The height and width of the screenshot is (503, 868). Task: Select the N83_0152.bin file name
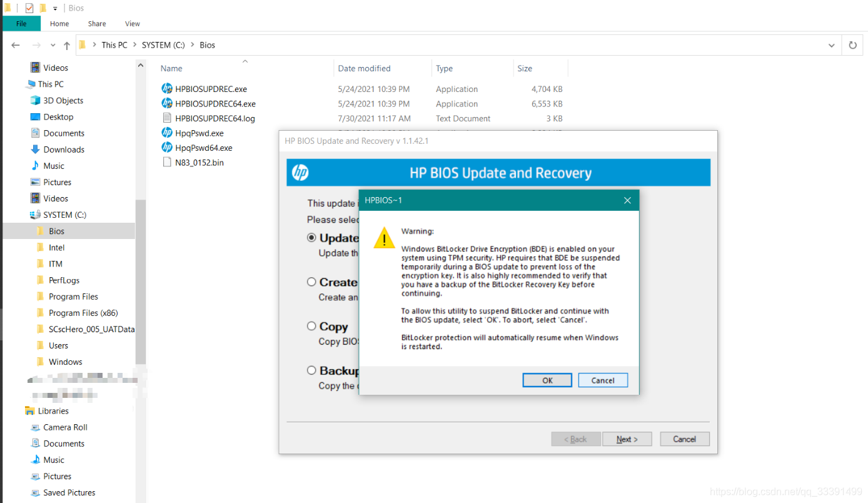[199, 162]
